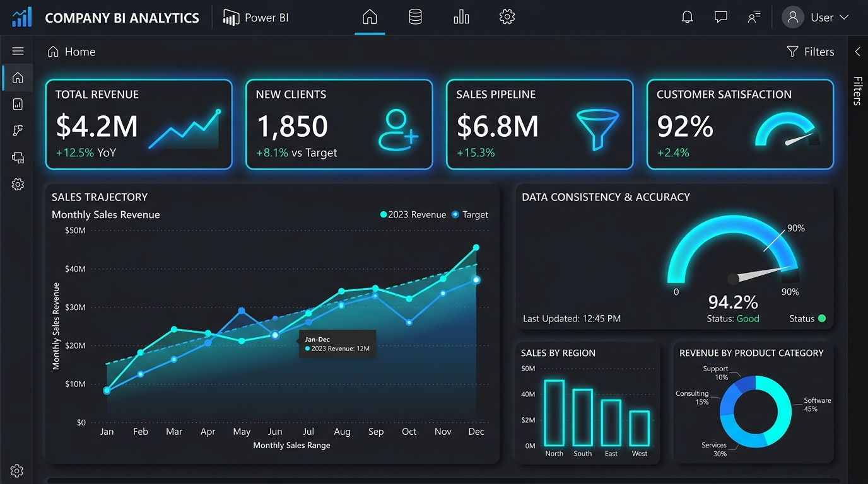Screen dimensions: 868x484
Task: Open the Filters button
Action: click(811, 52)
